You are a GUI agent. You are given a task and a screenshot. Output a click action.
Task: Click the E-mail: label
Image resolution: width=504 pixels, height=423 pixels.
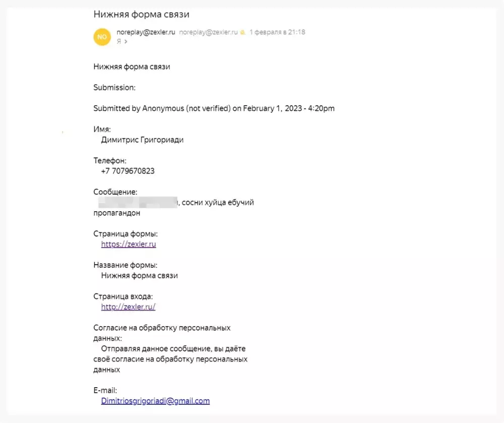105,390
